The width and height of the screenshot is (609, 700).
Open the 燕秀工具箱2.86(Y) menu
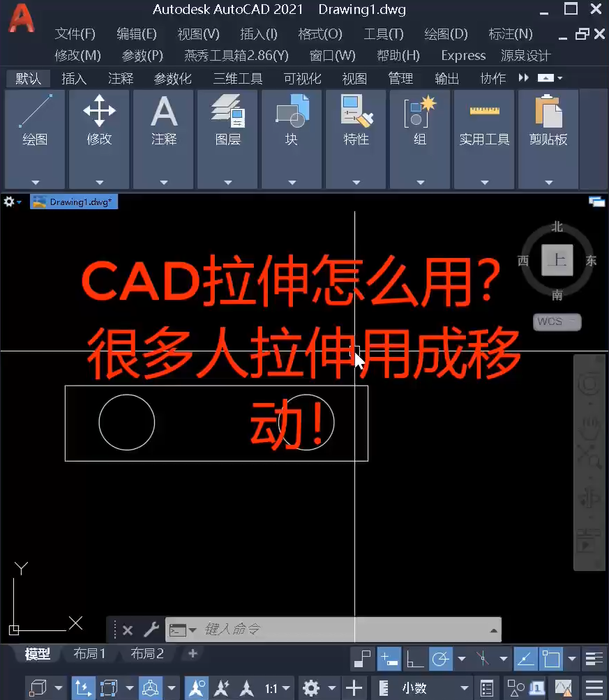click(x=236, y=55)
